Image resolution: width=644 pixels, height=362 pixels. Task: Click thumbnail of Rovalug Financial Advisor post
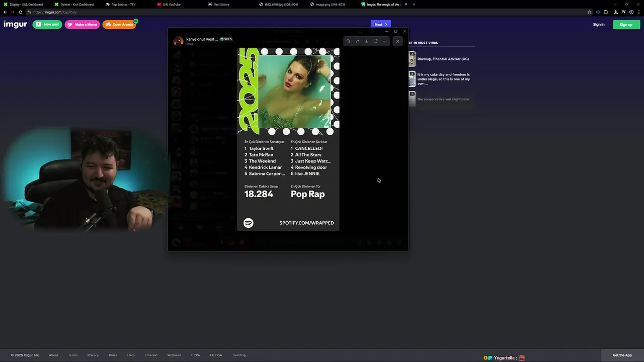(x=412, y=59)
